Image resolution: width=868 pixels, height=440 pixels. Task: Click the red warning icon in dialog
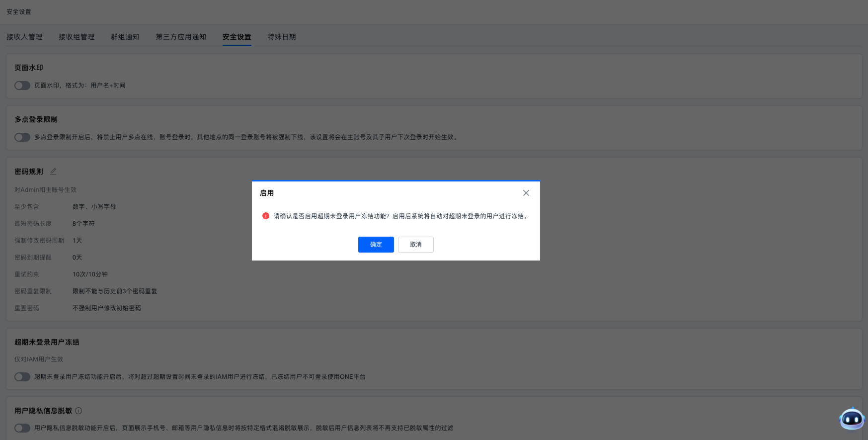tap(266, 216)
